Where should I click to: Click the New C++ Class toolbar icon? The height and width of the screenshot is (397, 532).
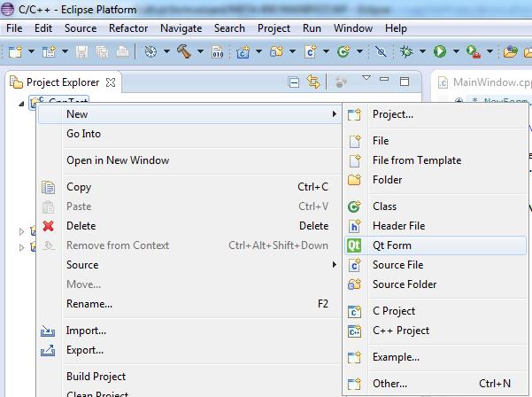(x=343, y=51)
